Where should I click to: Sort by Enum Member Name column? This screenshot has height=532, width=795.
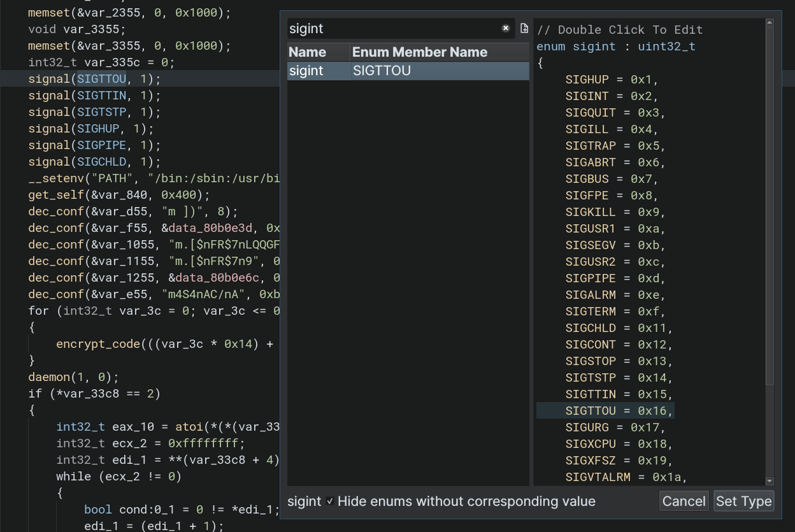pyautogui.click(x=420, y=52)
